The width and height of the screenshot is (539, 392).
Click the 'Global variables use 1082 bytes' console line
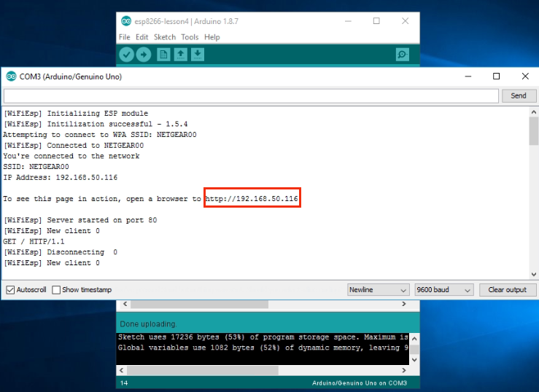click(x=263, y=348)
